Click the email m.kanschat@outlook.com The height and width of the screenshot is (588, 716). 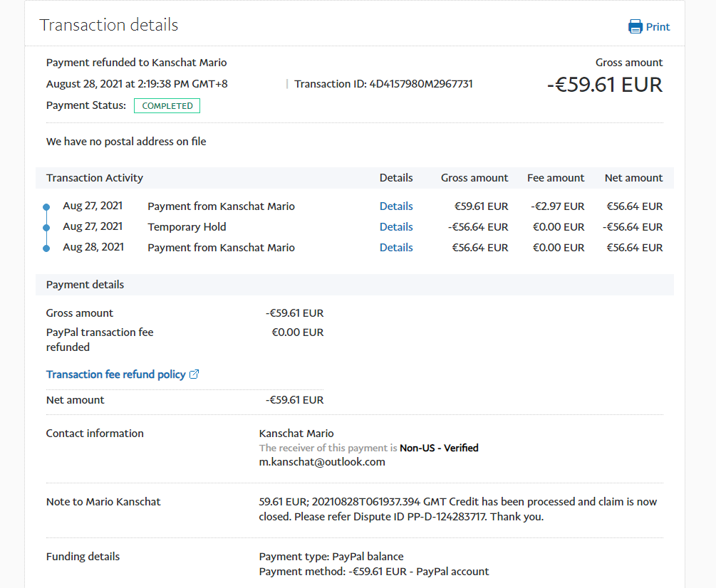(x=322, y=462)
